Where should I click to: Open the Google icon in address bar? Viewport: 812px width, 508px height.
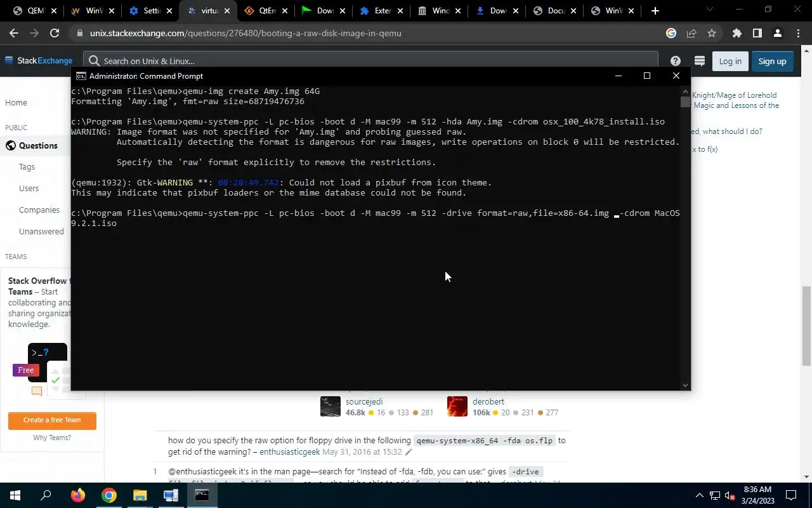671,33
